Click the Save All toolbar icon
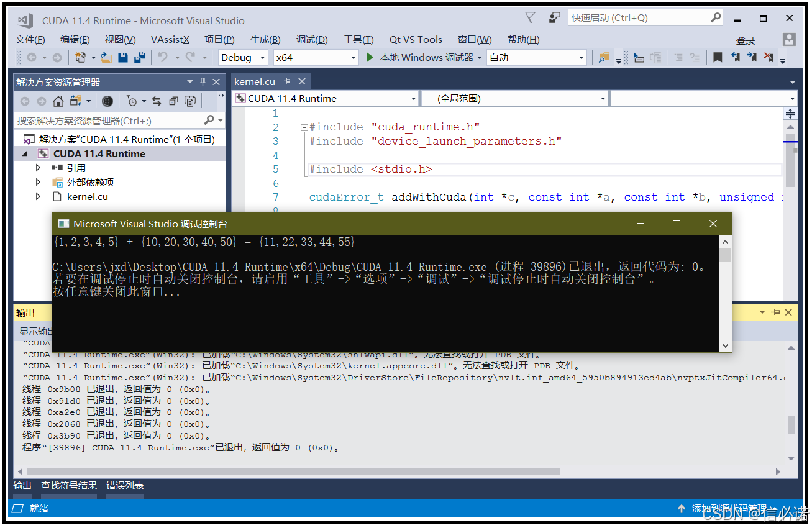This screenshot has height=528, width=812. [x=140, y=57]
